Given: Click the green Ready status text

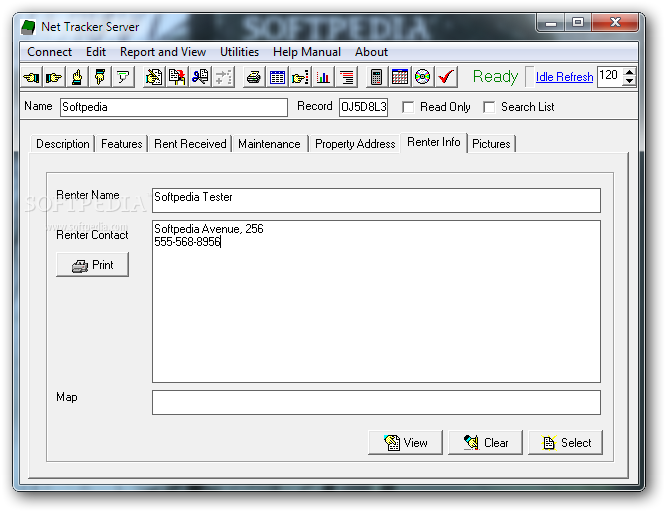Looking at the screenshot, I should [x=495, y=77].
